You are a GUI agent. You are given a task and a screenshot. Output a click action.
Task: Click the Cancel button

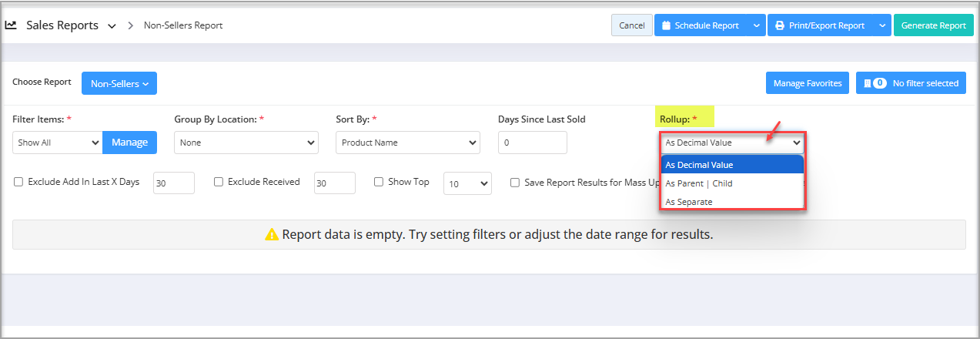632,25
